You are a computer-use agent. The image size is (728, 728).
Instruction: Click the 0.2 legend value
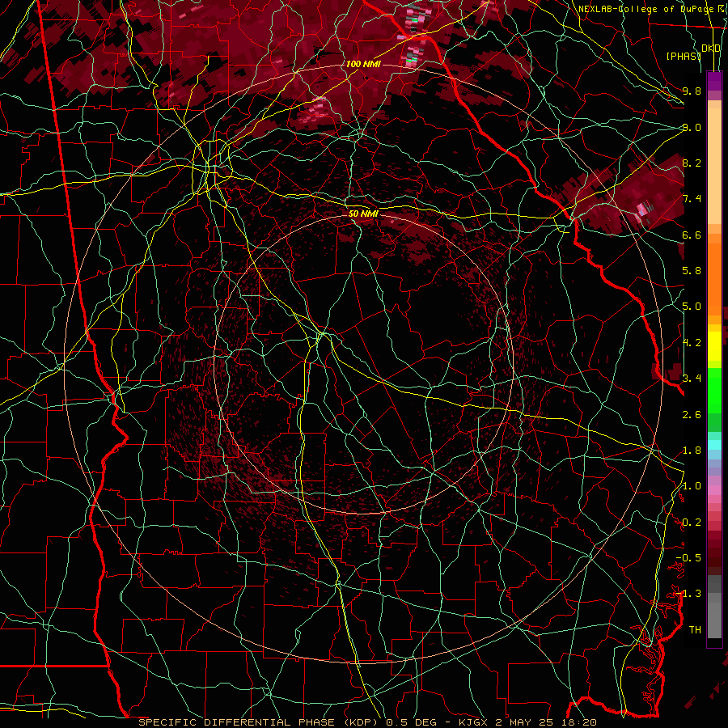click(x=692, y=523)
